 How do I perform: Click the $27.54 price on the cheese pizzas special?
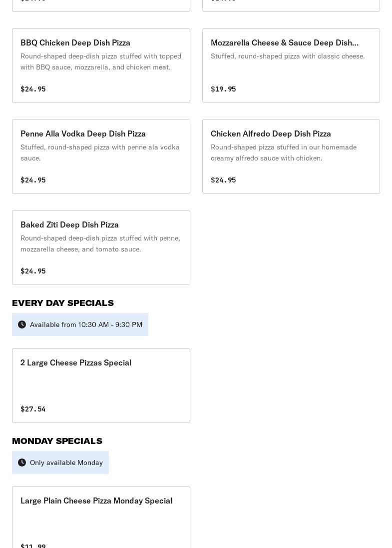[33, 409]
